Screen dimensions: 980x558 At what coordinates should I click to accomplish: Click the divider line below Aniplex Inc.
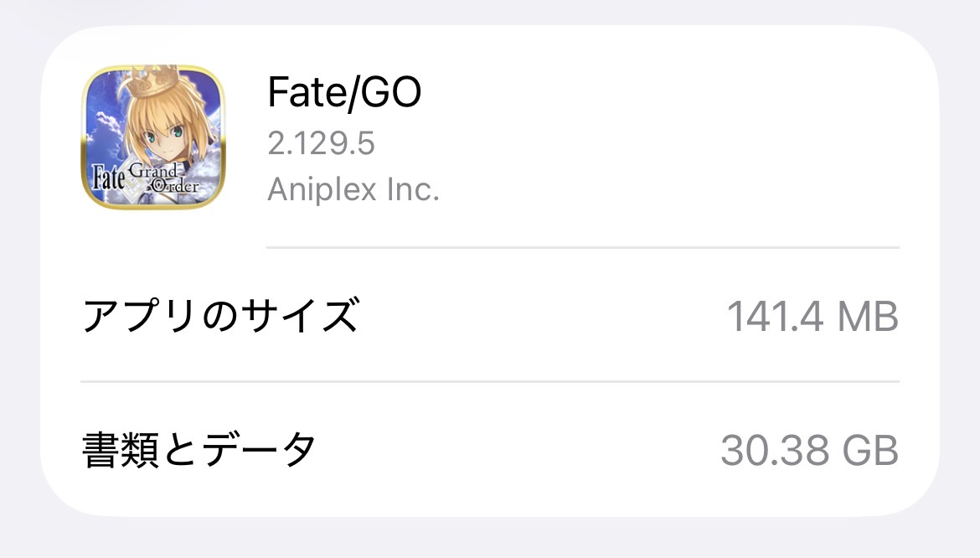point(582,247)
